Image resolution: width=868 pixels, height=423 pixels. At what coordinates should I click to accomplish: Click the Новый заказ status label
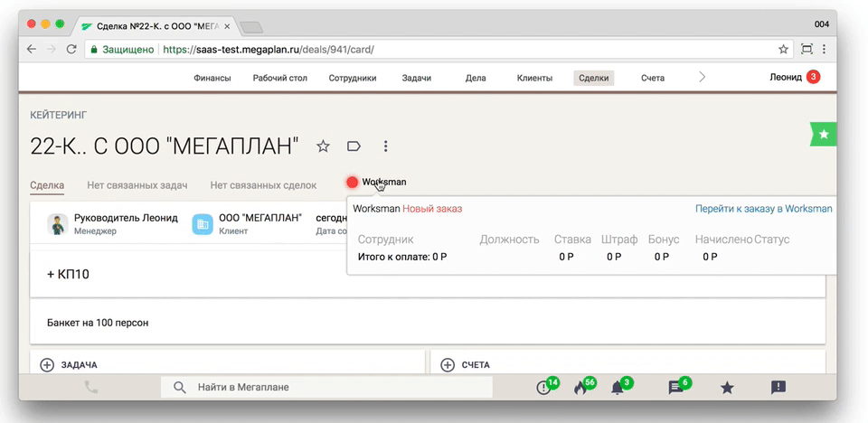(x=432, y=209)
